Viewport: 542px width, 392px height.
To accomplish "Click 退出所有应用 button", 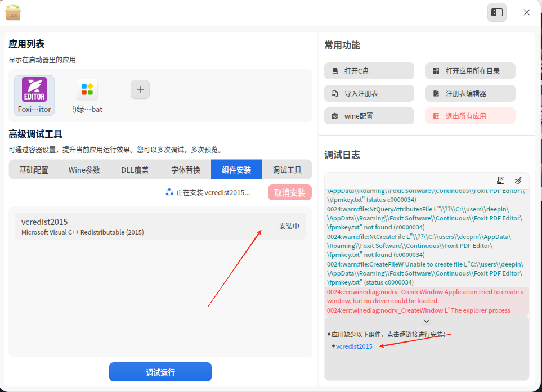I will [471, 116].
